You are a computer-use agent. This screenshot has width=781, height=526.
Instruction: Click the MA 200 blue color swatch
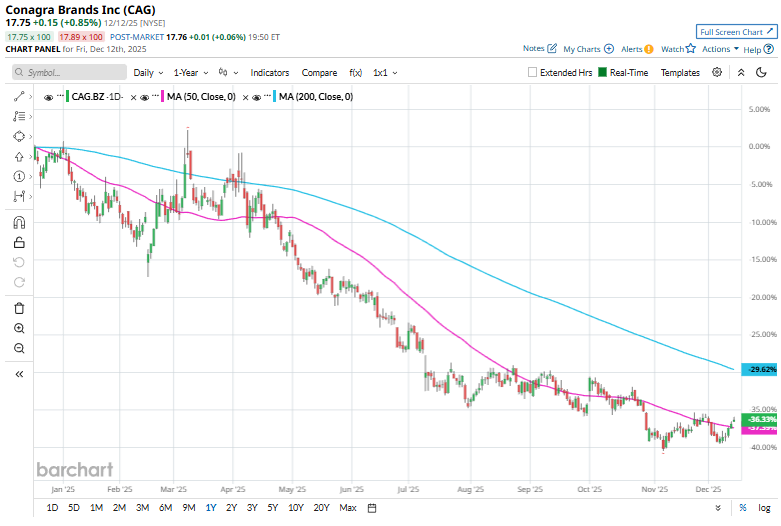pyautogui.click(x=274, y=97)
